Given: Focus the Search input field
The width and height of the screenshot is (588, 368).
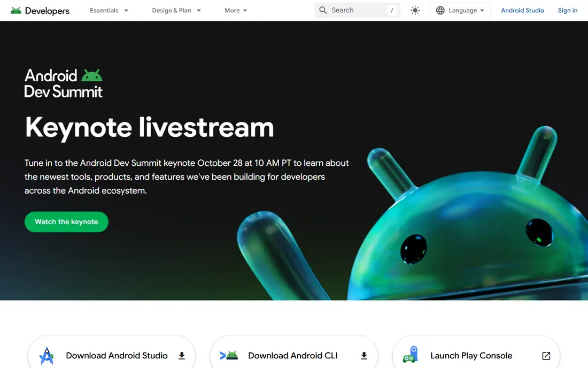Looking at the screenshot, I should coord(358,10).
